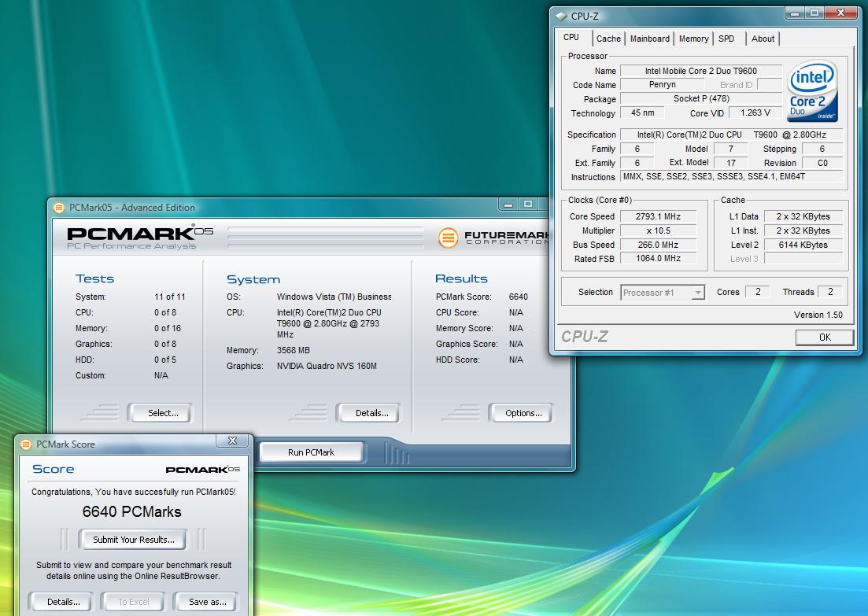Click the To Excel button
The width and height of the screenshot is (868, 616).
(x=134, y=602)
